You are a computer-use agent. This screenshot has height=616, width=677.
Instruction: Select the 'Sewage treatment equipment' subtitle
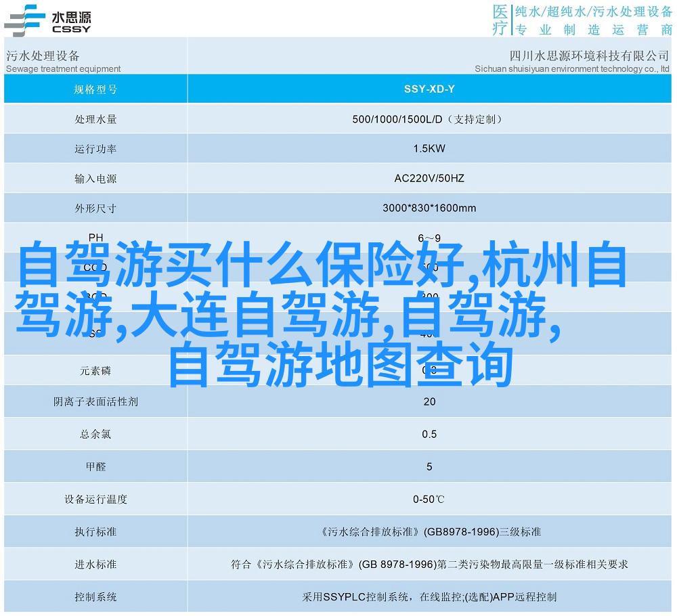point(63,68)
